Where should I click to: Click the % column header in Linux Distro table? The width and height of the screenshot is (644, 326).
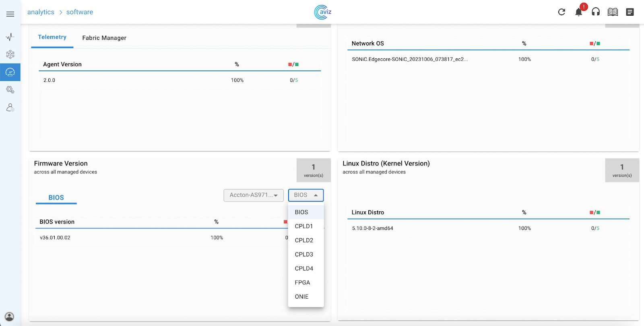(524, 213)
